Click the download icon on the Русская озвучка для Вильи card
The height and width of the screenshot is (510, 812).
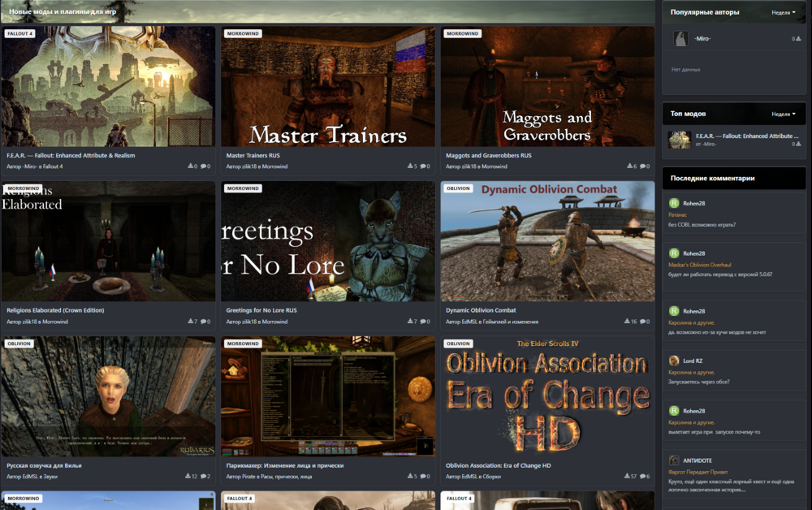click(x=188, y=477)
